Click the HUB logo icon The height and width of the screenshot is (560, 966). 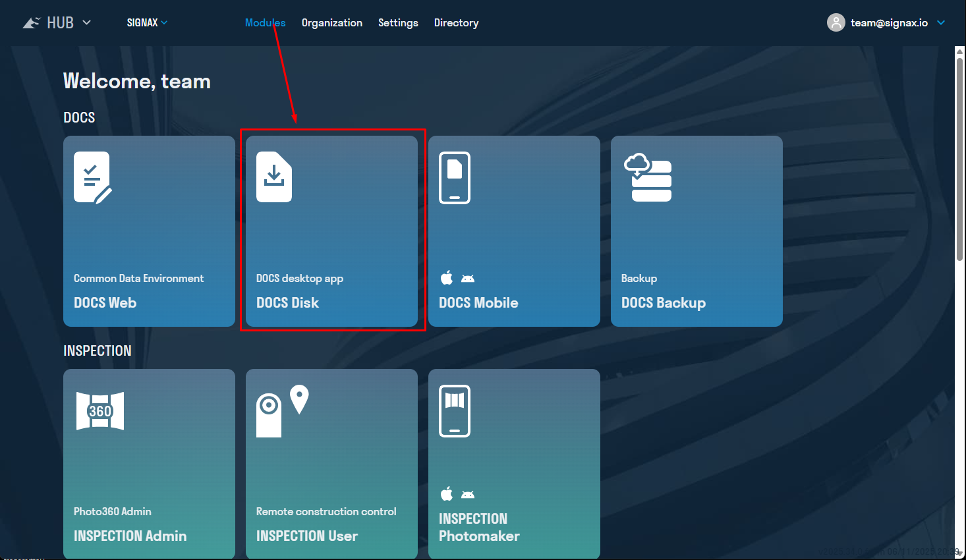[31, 23]
